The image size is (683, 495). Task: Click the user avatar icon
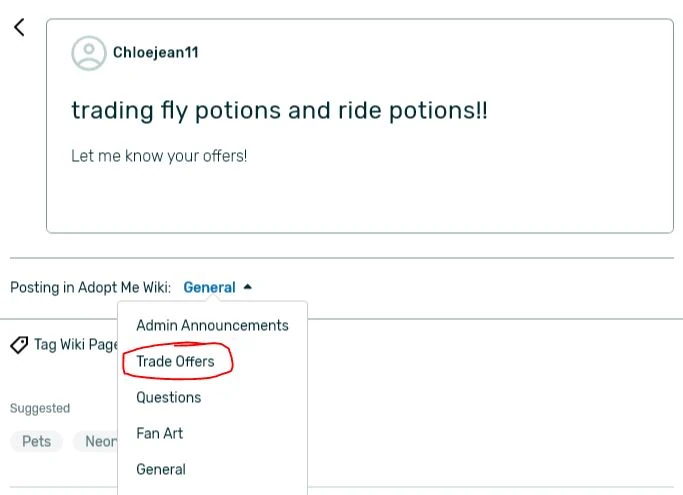[89, 53]
